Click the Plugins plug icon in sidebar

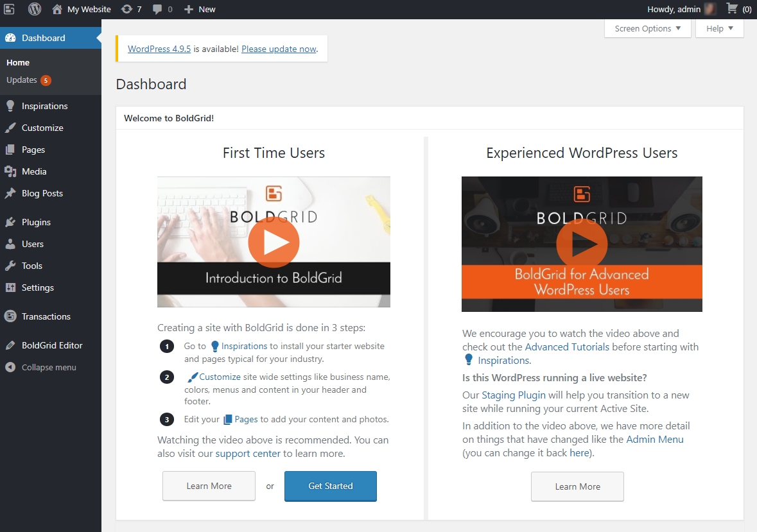click(x=10, y=222)
